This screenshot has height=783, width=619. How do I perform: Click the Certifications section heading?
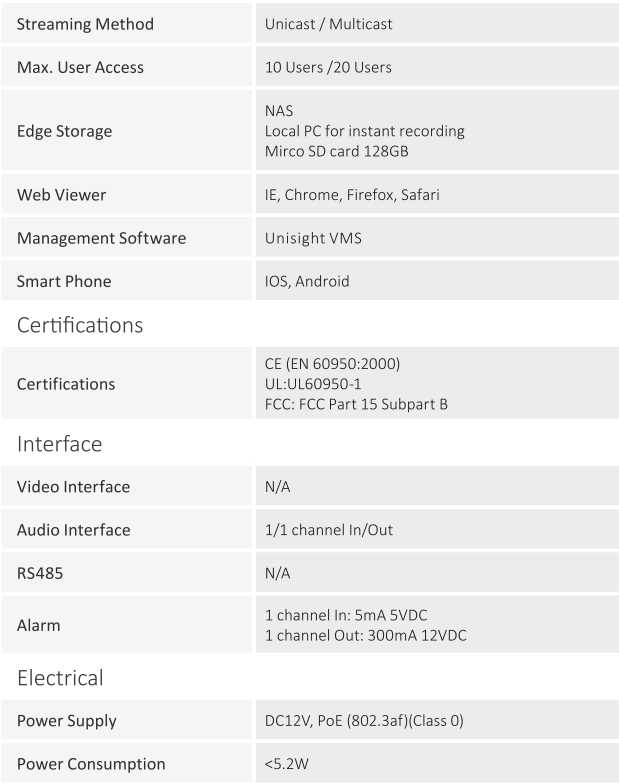tap(80, 325)
